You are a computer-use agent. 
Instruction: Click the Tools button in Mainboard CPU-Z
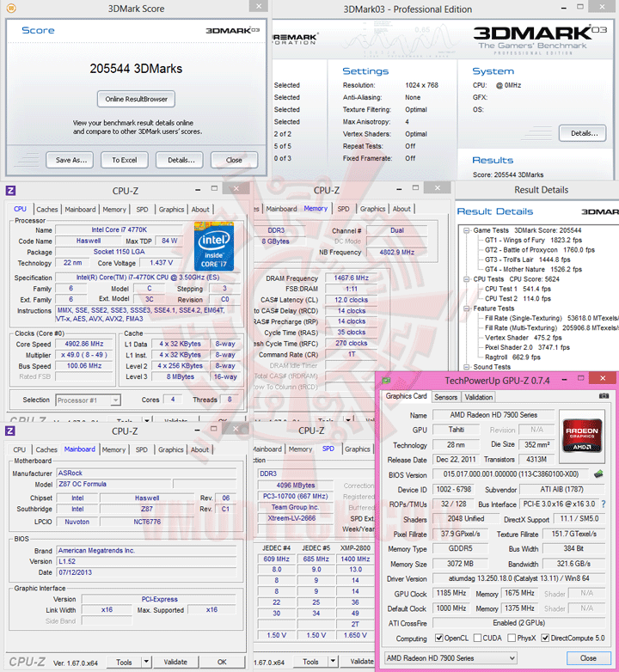click(x=124, y=662)
